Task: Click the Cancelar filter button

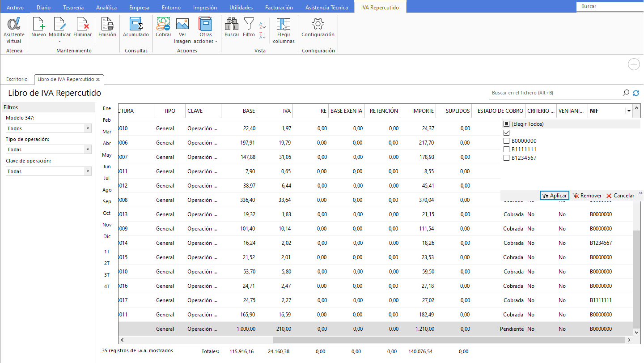Action: pyautogui.click(x=620, y=196)
